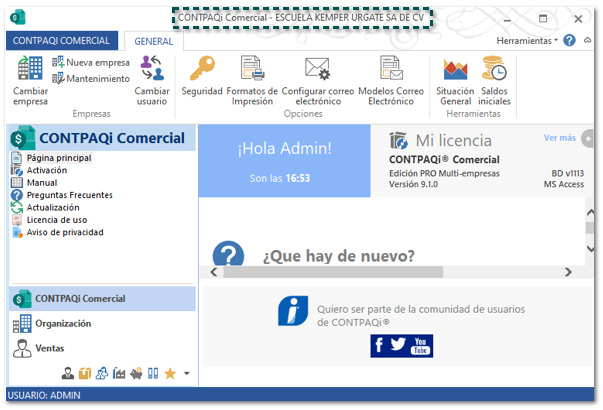Open the CONTPAQi COMERCIAL tab
Screen dimensions: 603x410
tap(63, 40)
